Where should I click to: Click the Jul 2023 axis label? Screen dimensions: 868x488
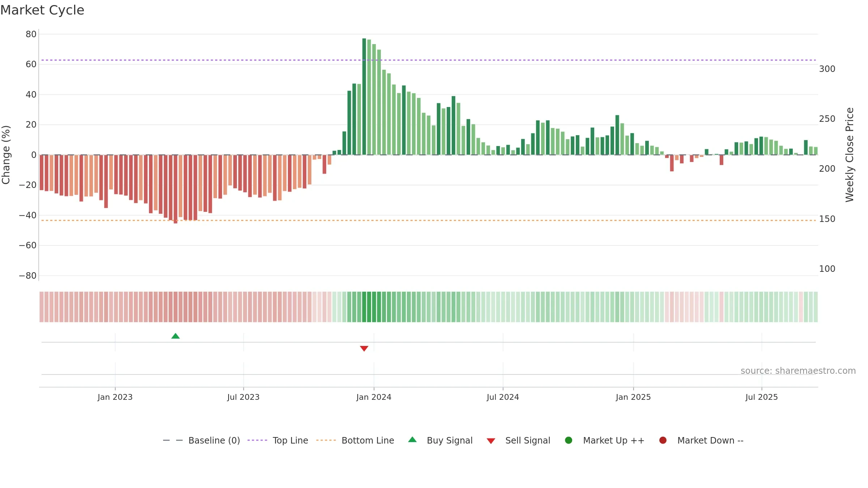[x=243, y=397]
